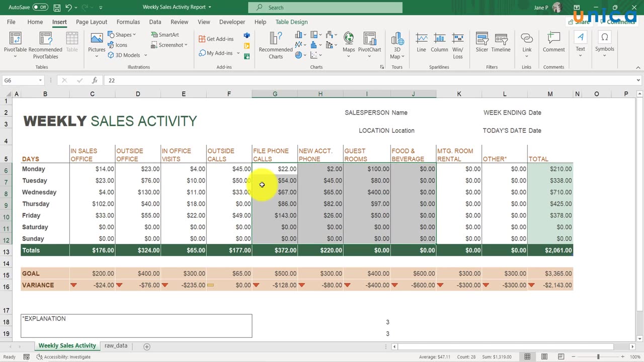Open Insert Pie or Doughnut Chart dropdown
This screenshot has width=644, height=362.
(300, 55)
